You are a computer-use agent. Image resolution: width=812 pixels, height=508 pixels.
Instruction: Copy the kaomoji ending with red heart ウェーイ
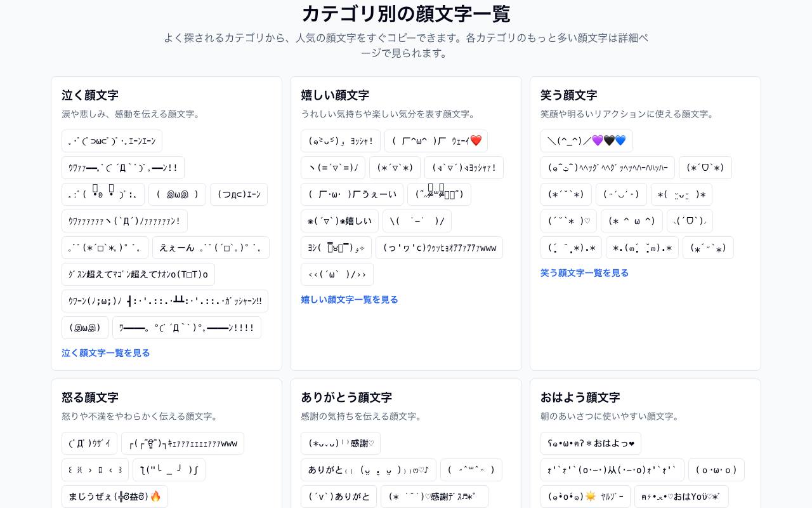coord(436,141)
